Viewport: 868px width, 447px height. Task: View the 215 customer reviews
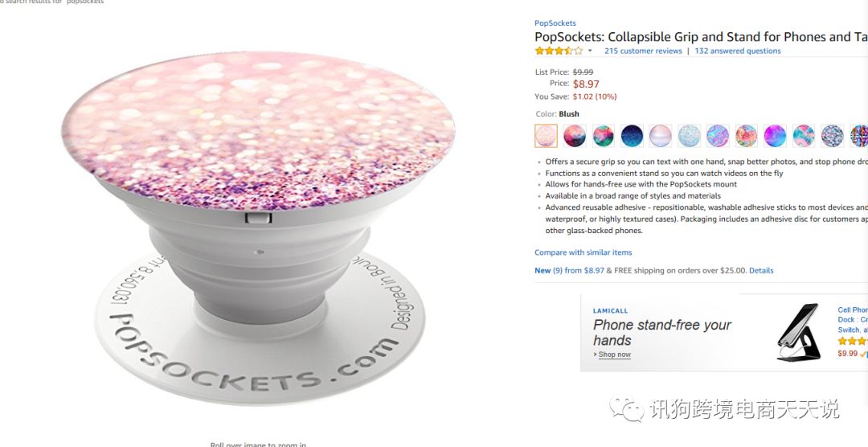tap(643, 51)
